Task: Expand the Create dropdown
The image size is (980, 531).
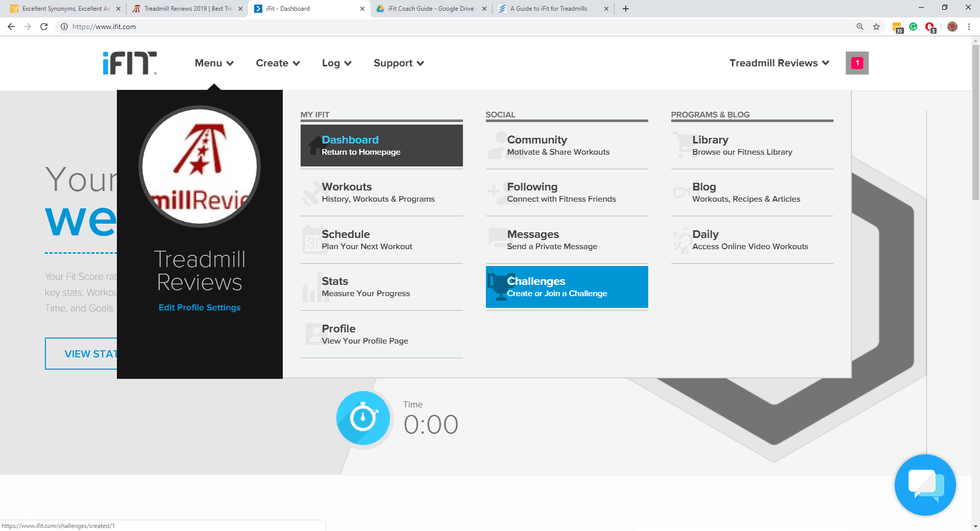Action: coord(278,63)
